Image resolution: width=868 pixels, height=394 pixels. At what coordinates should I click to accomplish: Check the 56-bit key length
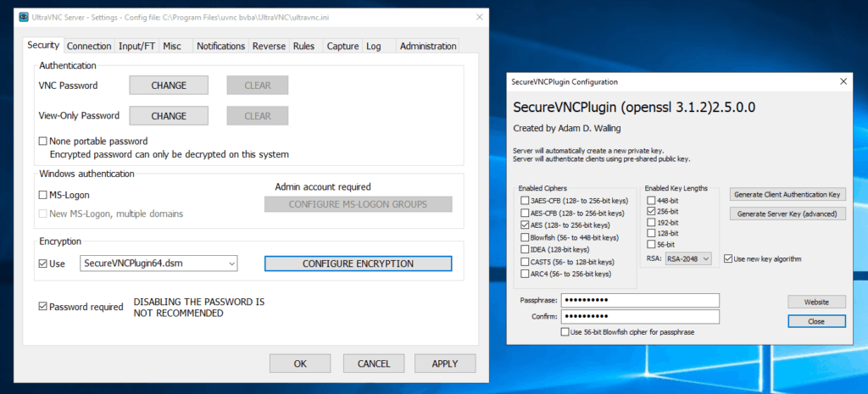pos(651,245)
